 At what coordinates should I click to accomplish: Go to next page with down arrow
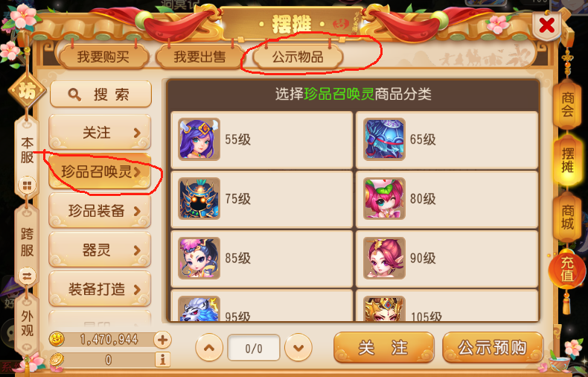pyautogui.click(x=298, y=348)
